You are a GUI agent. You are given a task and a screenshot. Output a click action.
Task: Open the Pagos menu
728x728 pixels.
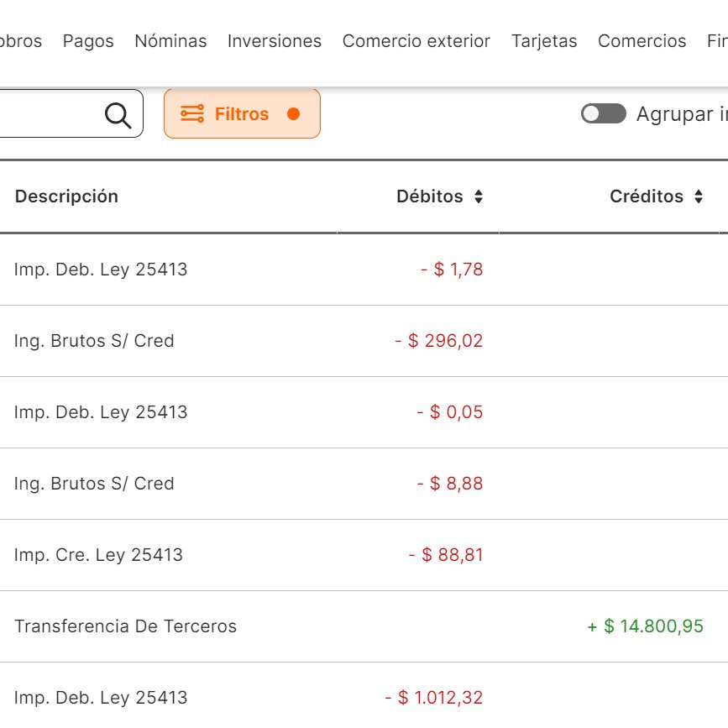tap(88, 41)
